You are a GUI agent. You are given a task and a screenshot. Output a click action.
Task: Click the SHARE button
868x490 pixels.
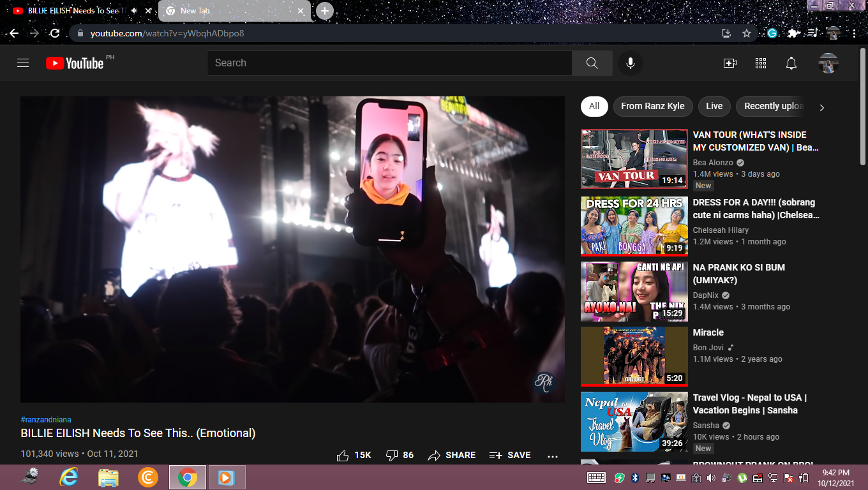(452, 456)
